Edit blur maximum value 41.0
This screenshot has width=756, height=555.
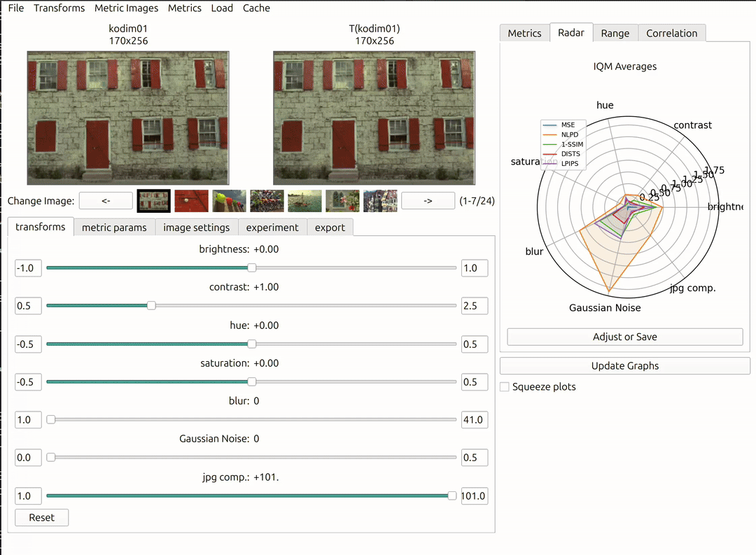tap(475, 420)
